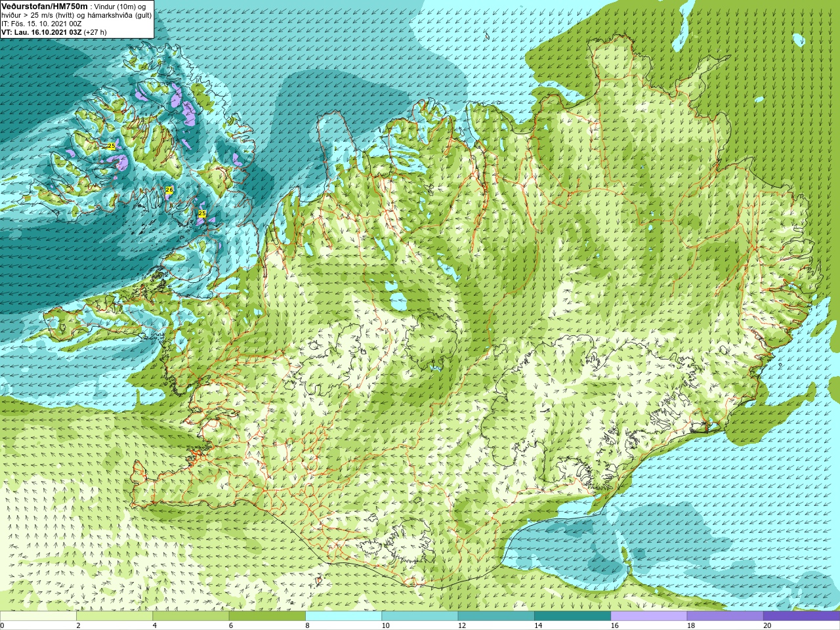Click the legend tick label 18
This screenshot has height=630, width=840.
691,625
